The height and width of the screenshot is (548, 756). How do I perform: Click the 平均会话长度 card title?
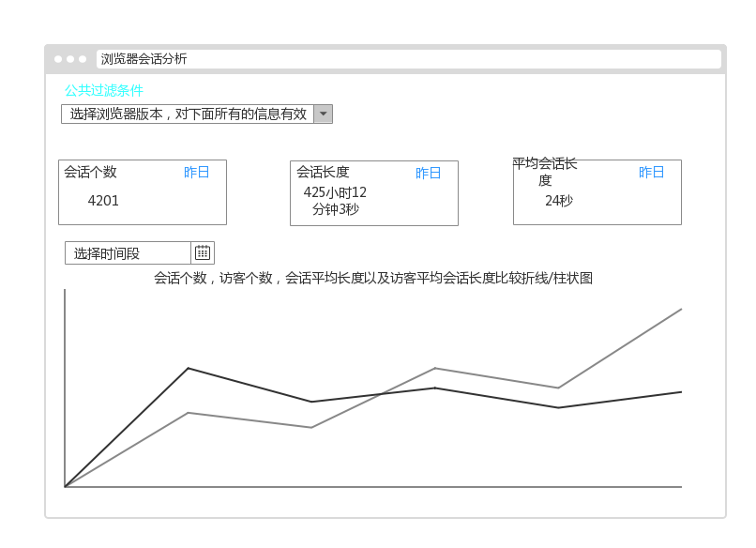tap(545, 172)
